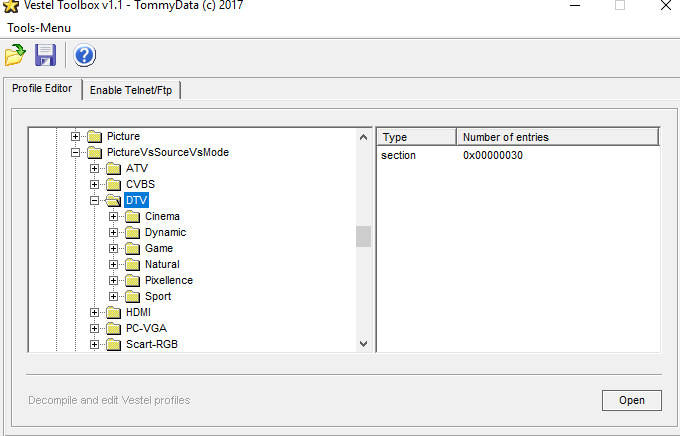Select the Scart-RGB folder label
This screenshot has width=680, height=436.
152,344
